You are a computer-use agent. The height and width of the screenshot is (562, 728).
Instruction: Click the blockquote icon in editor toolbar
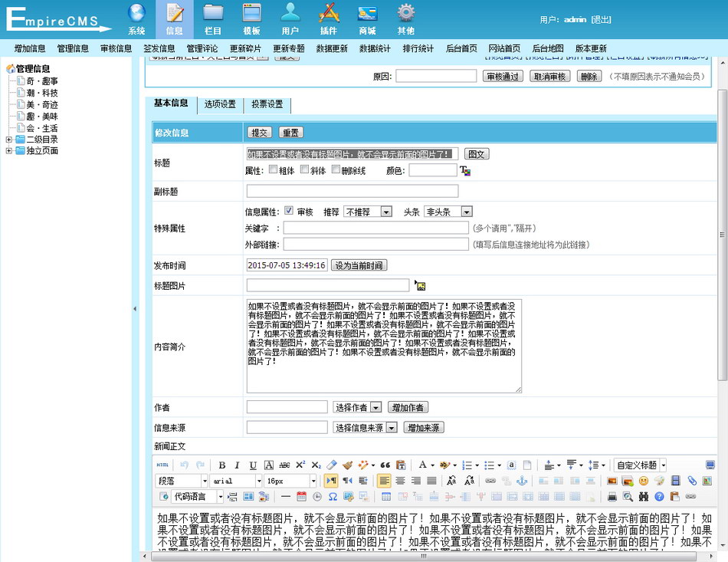[385, 465]
